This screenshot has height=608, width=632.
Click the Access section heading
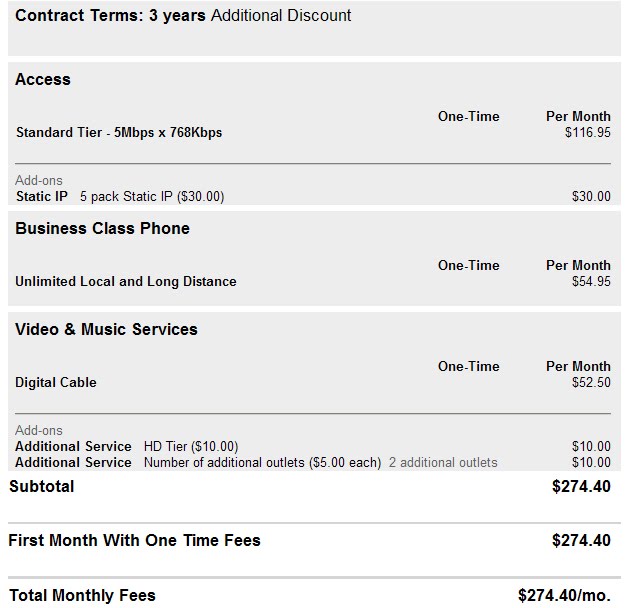point(43,79)
